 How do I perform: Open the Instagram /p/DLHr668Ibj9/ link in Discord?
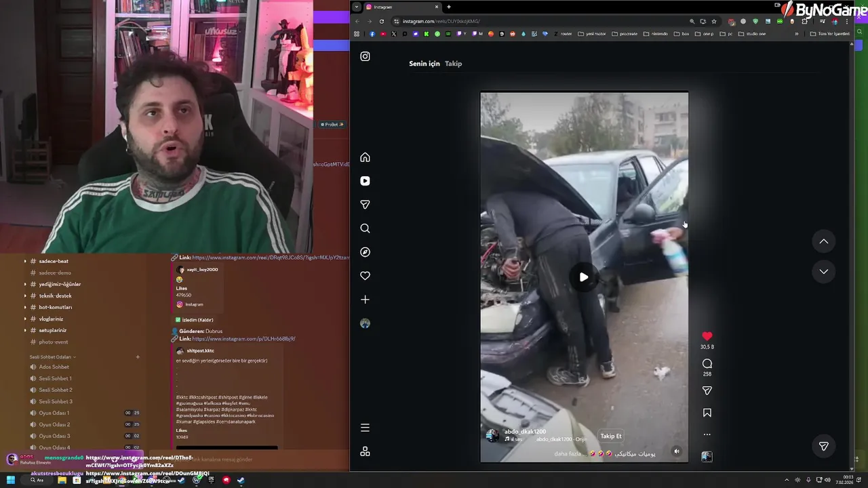[x=243, y=339]
